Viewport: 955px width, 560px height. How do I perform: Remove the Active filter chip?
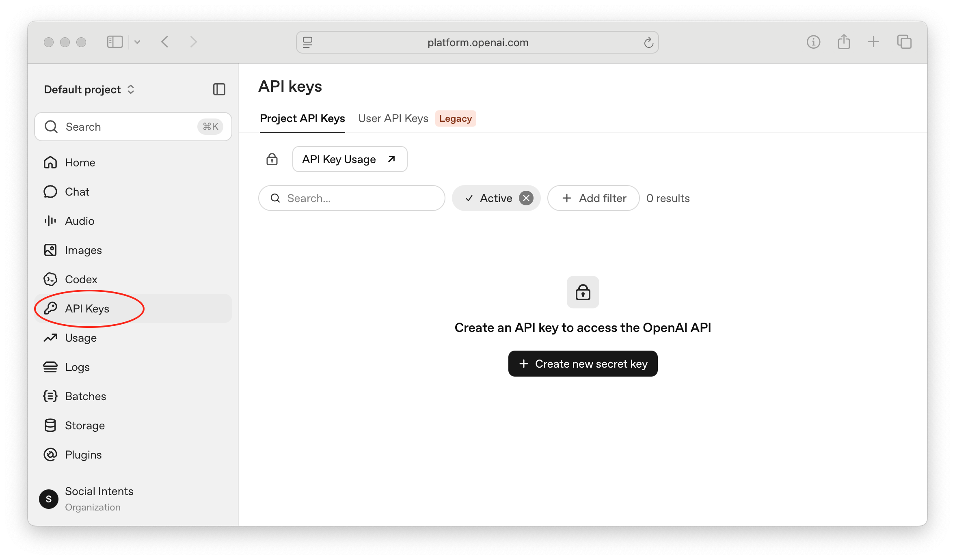click(x=526, y=198)
